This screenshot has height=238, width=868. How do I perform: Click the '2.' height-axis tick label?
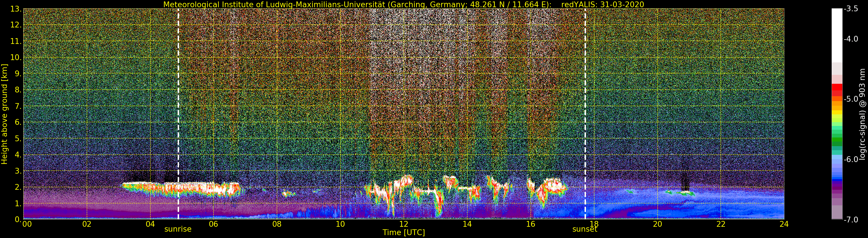[18, 187]
